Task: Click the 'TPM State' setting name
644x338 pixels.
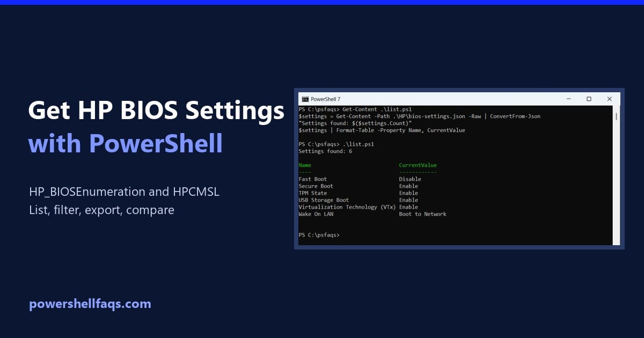Action: click(313, 193)
